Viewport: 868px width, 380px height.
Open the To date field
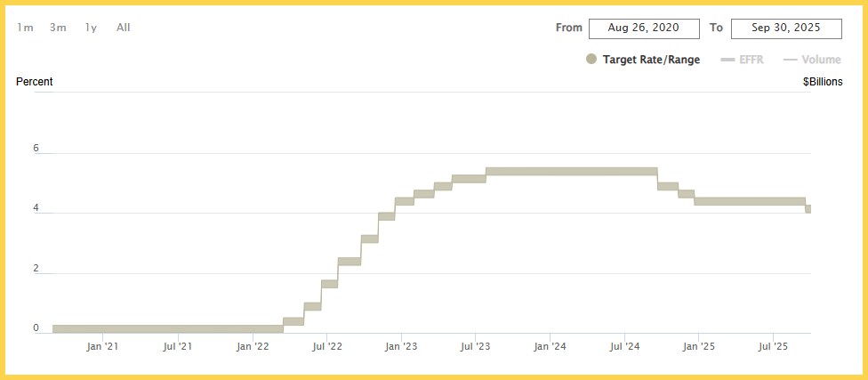785,28
